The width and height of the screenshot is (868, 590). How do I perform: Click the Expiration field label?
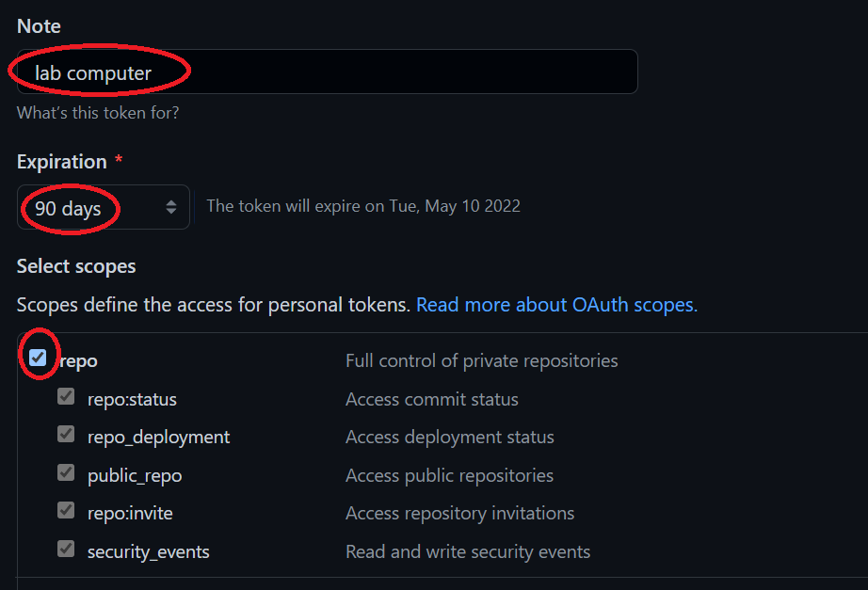point(62,162)
